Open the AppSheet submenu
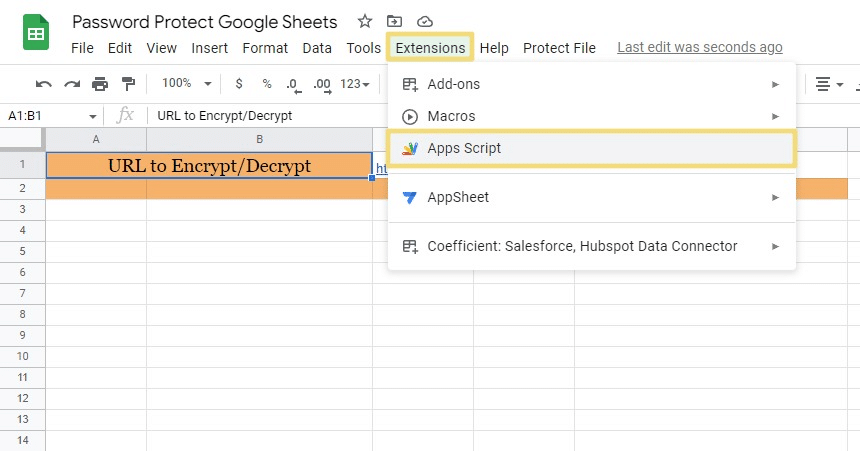 [x=591, y=197]
